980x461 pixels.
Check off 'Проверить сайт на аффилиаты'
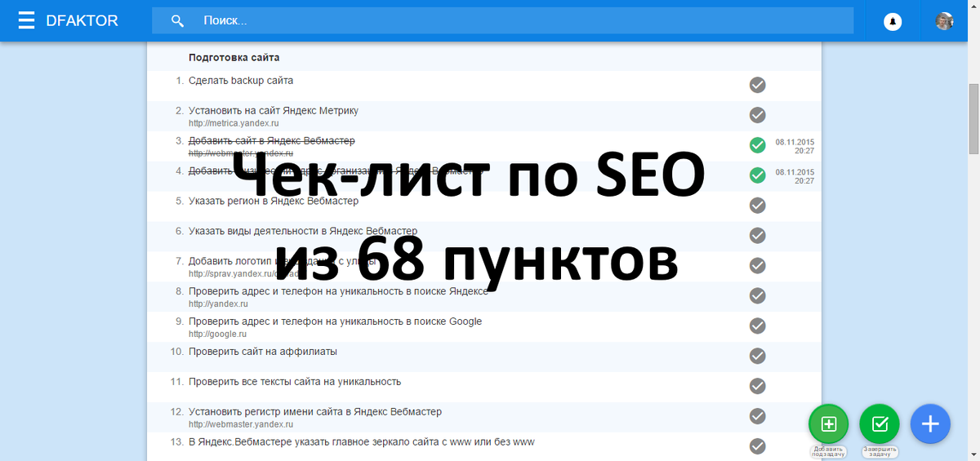coord(757,356)
